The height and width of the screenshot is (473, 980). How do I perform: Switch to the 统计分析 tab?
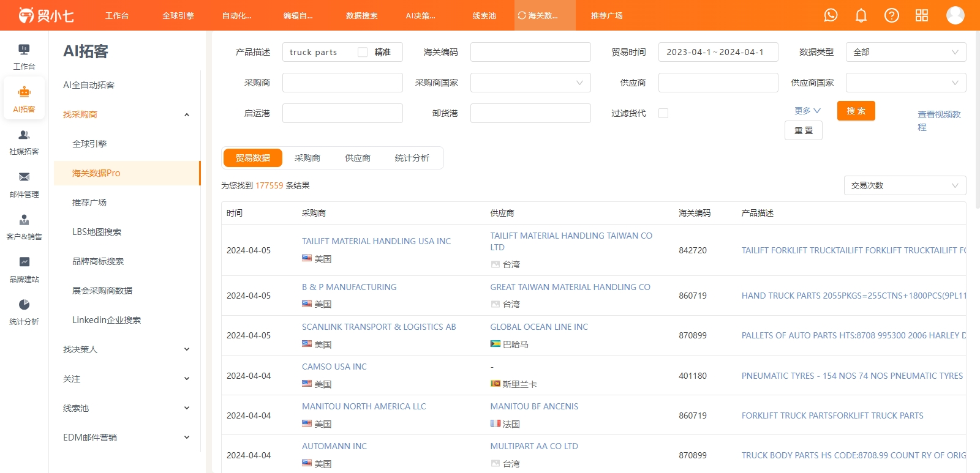[412, 158]
